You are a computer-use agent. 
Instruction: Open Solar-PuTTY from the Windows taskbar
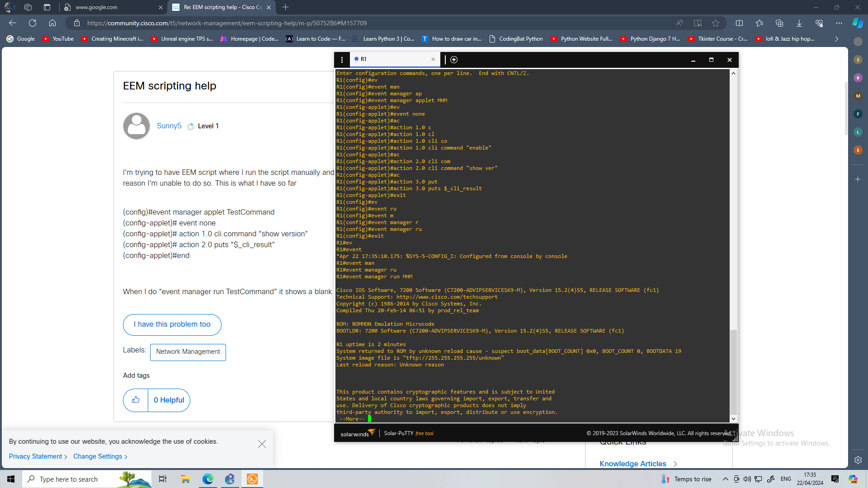coord(252,479)
